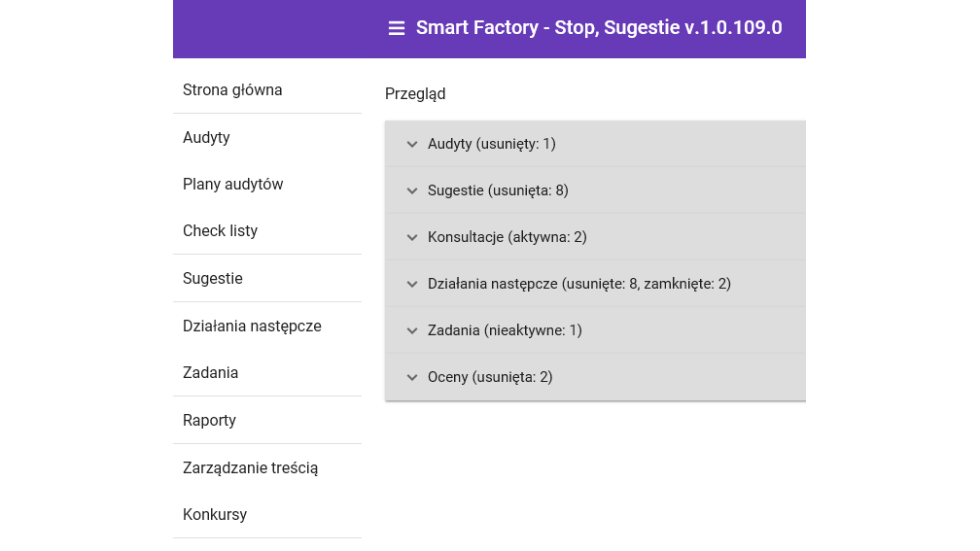Open Audyty in the sidebar
The height and width of the screenshot is (551, 980).
coord(206,137)
